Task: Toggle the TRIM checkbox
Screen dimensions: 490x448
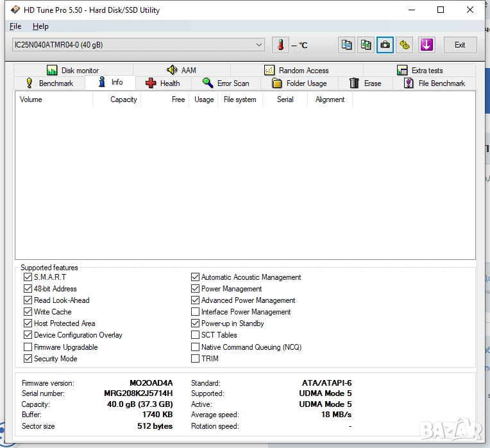Action: pyautogui.click(x=195, y=359)
